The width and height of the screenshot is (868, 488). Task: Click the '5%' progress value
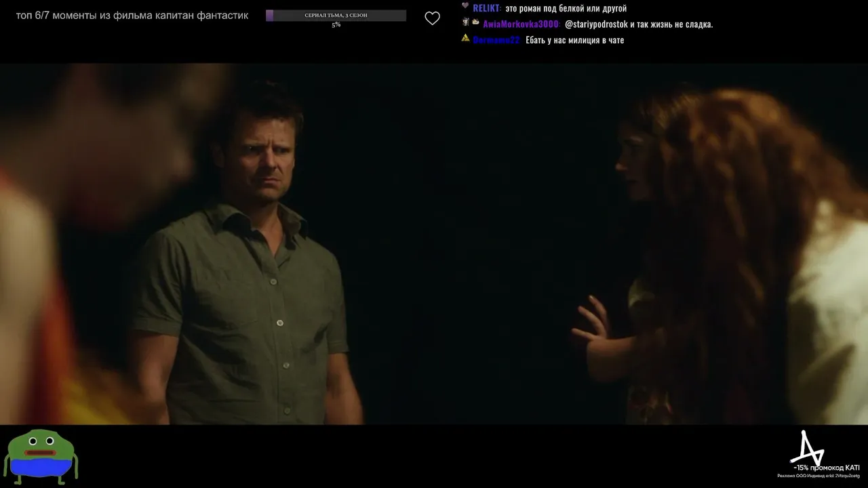pos(336,25)
